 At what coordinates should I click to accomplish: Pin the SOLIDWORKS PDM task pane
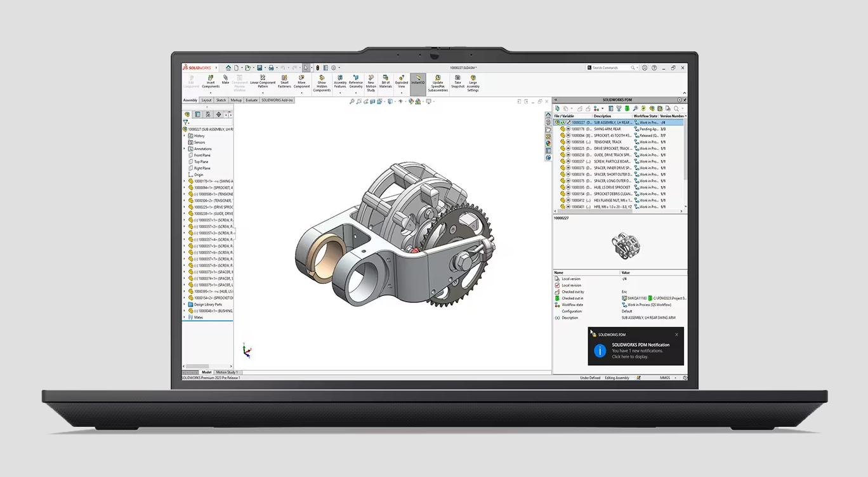coord(685,100)
